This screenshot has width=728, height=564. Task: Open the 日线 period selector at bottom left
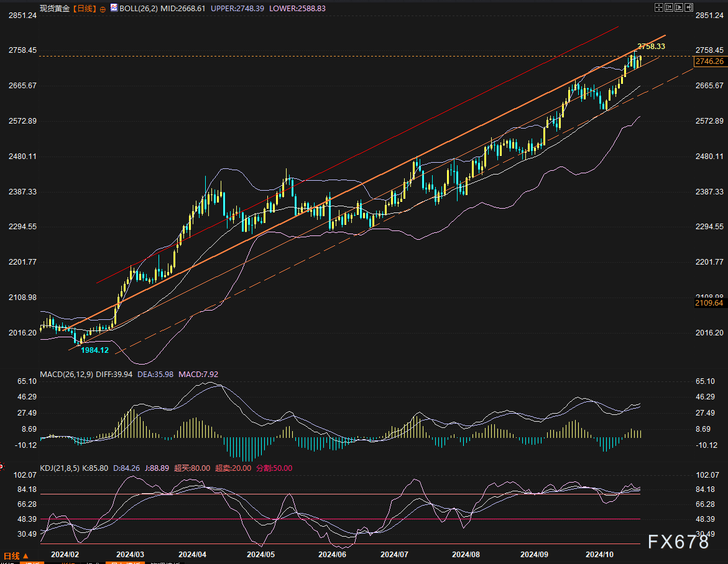(16, 555)
